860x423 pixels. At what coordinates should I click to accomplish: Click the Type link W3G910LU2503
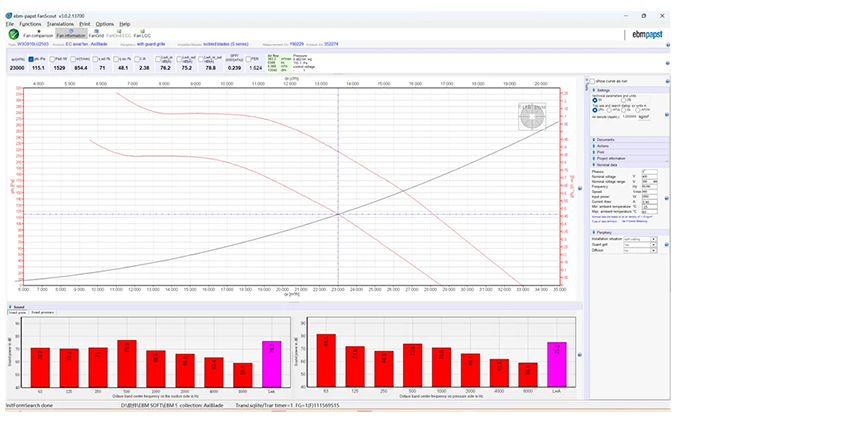tap(33, 44)
